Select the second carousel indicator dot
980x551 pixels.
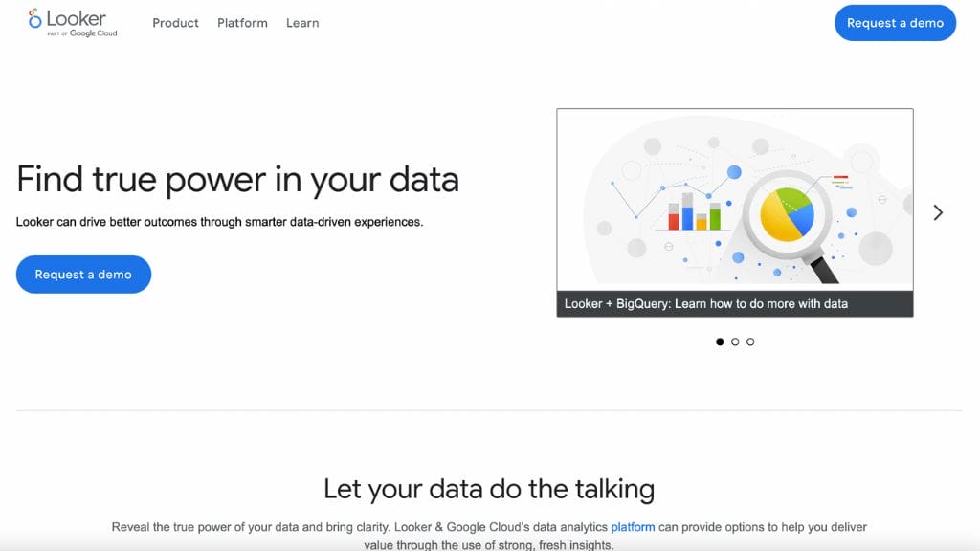(735, 342)
